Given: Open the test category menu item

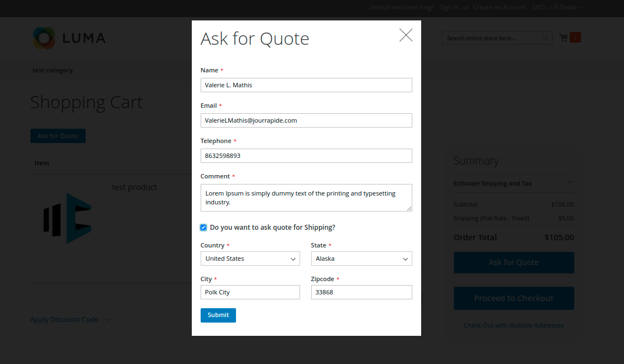Looking at the screenshot, I should click(53, 70).
